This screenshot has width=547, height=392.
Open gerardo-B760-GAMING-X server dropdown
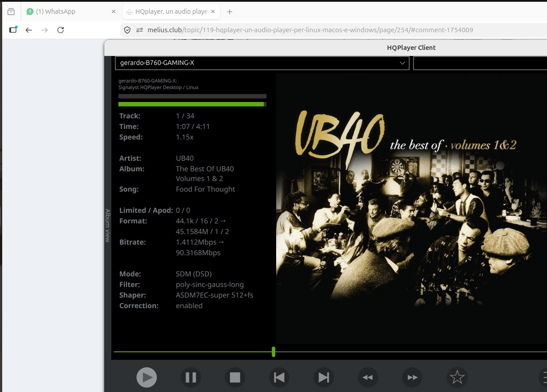(x=262, y=63)
